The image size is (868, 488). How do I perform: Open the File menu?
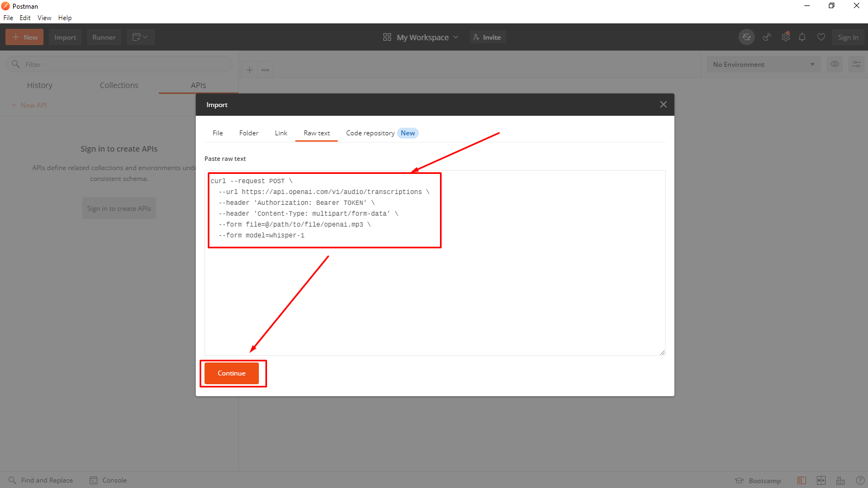pyautogui.click(x=8, y=18)
